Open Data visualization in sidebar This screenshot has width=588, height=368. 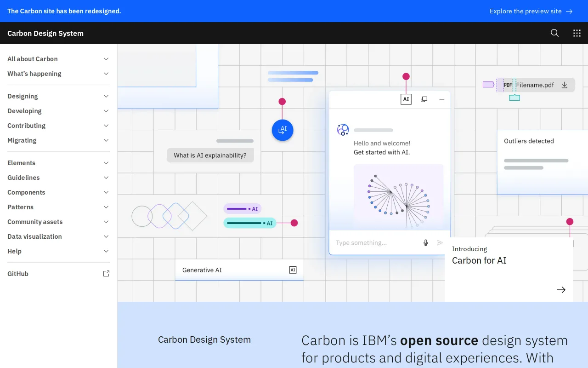coord(59,236)
